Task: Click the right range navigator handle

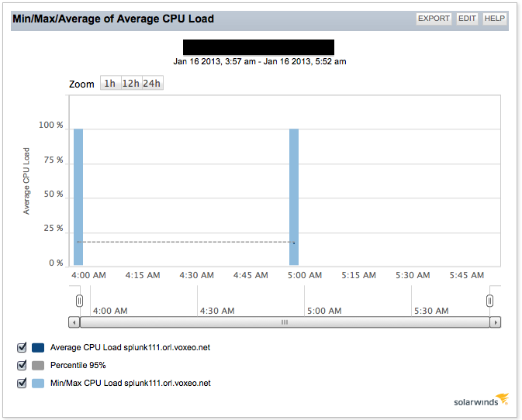Action: click(489, 301)
